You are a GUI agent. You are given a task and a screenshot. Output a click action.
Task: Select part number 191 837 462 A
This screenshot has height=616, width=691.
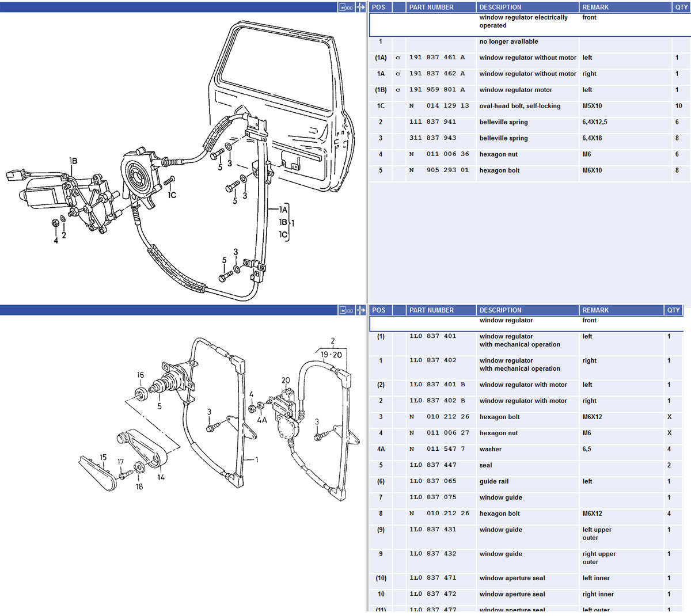point(437,74)
